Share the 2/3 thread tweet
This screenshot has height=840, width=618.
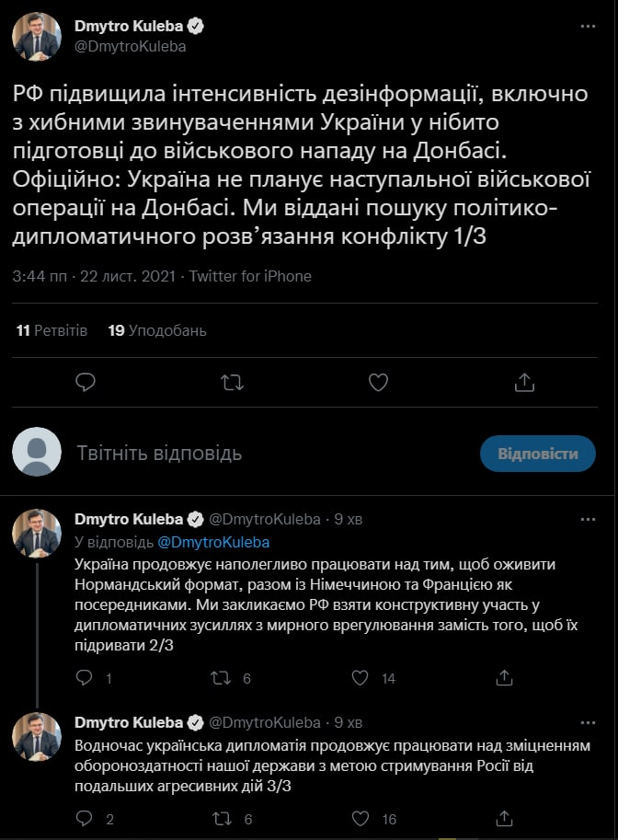pyautogui.click(x=503, y=678)
